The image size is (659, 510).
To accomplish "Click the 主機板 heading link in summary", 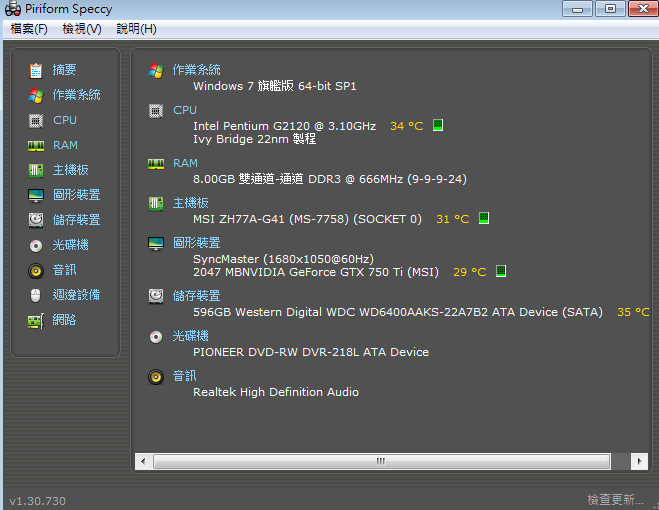I will (191, 203).
